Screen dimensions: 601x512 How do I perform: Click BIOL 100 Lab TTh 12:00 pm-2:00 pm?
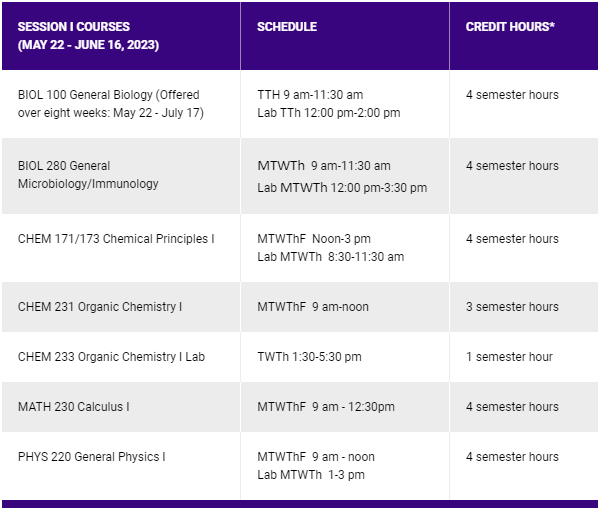329,113
